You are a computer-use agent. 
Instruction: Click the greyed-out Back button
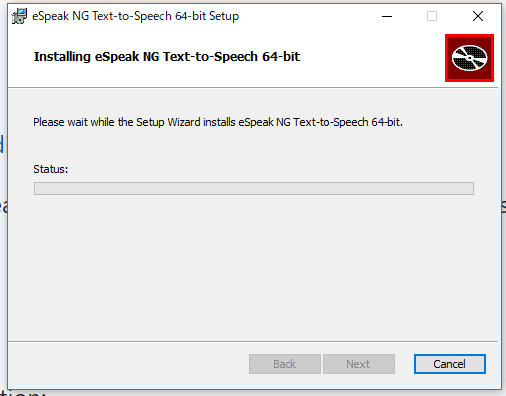point(285,364)
